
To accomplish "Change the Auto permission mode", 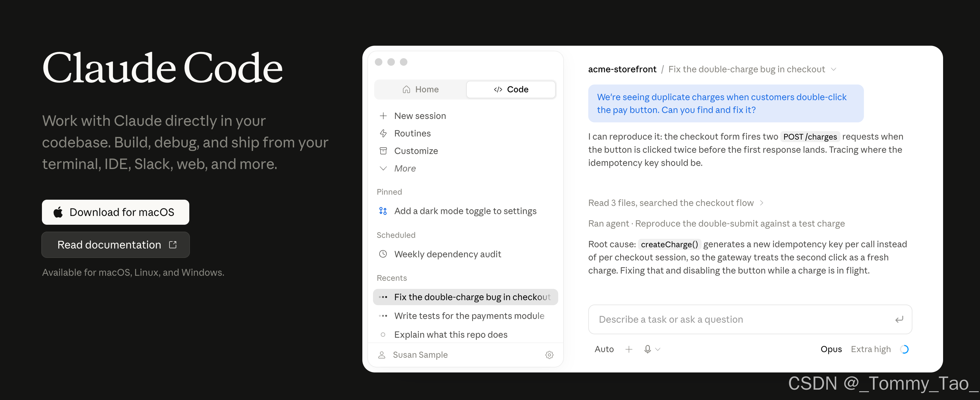I will point(604,349).
